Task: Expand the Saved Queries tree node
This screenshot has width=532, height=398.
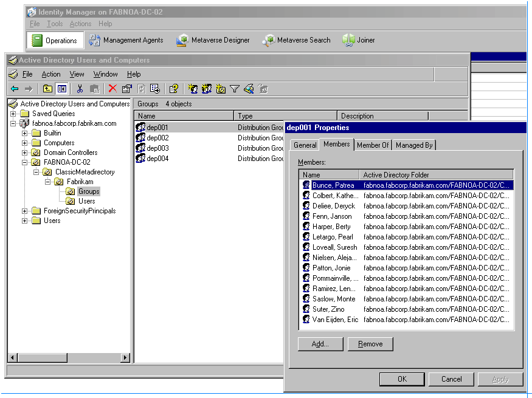Action: click(13, 114)
